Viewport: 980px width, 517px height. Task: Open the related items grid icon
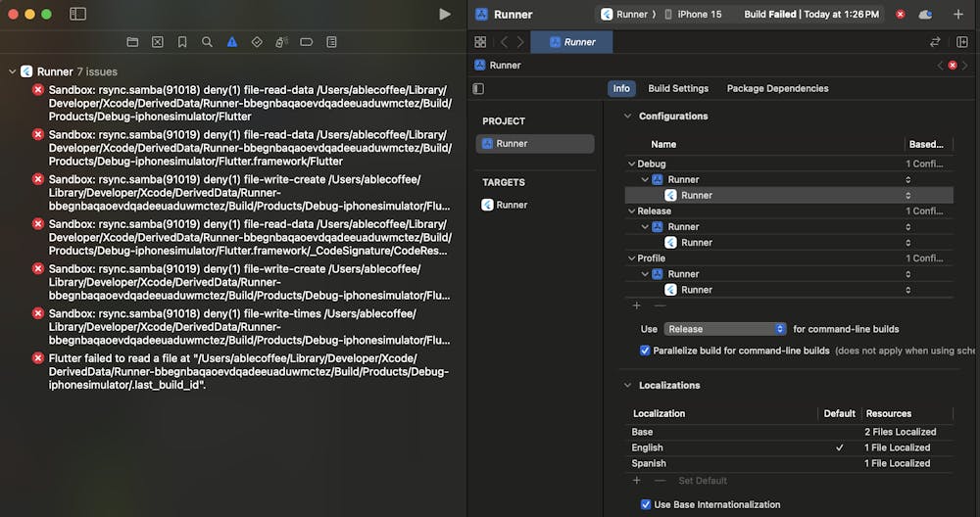coord(480,42)
